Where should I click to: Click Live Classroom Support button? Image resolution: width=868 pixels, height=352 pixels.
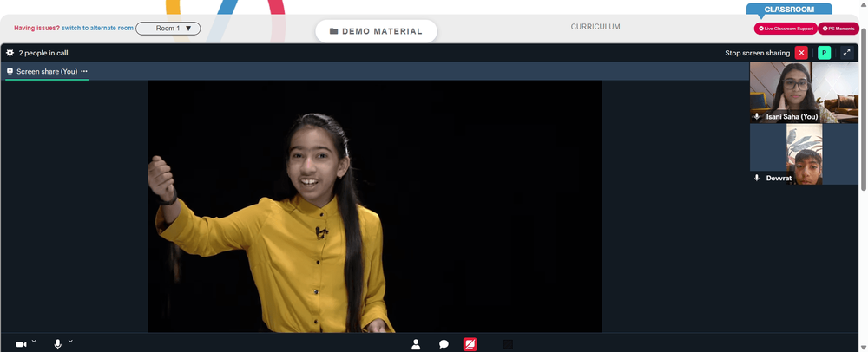786,29
